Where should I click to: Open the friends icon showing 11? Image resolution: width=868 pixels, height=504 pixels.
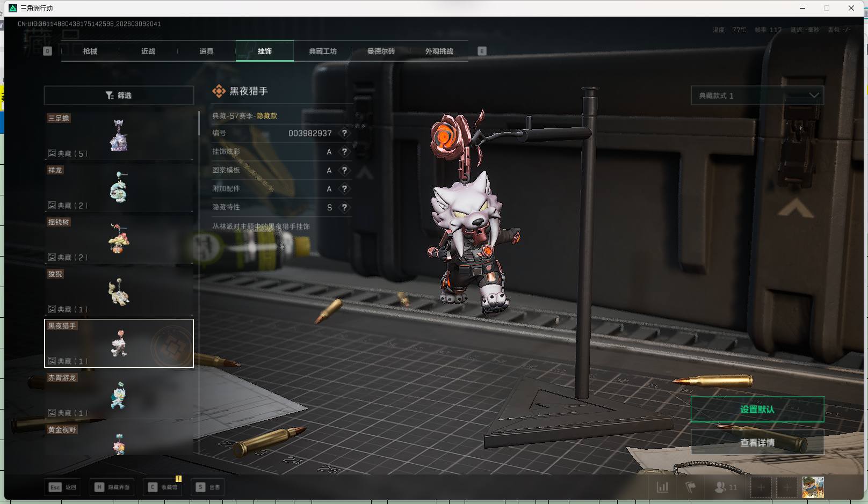[726, 487]
